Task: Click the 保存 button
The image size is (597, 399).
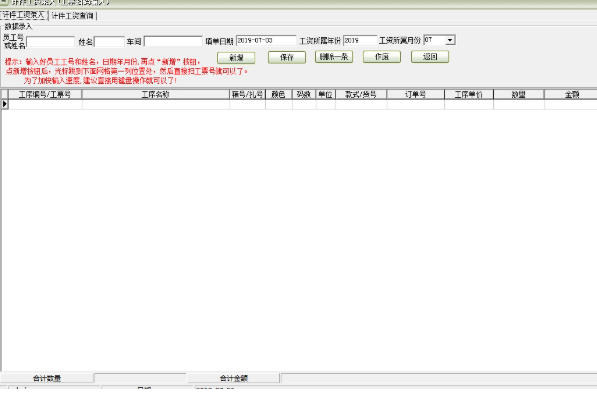Action: 287,57
